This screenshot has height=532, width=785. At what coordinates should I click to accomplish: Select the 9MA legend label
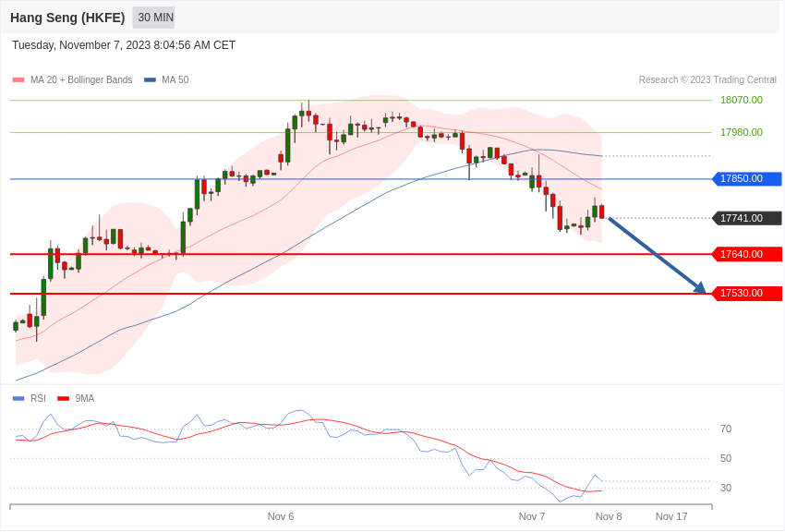pyautogui.click(x=85, y=399)
